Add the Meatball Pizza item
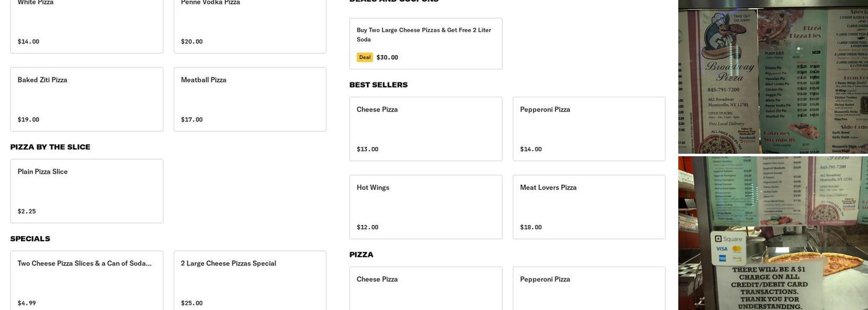868x310 pixels. 250,99
